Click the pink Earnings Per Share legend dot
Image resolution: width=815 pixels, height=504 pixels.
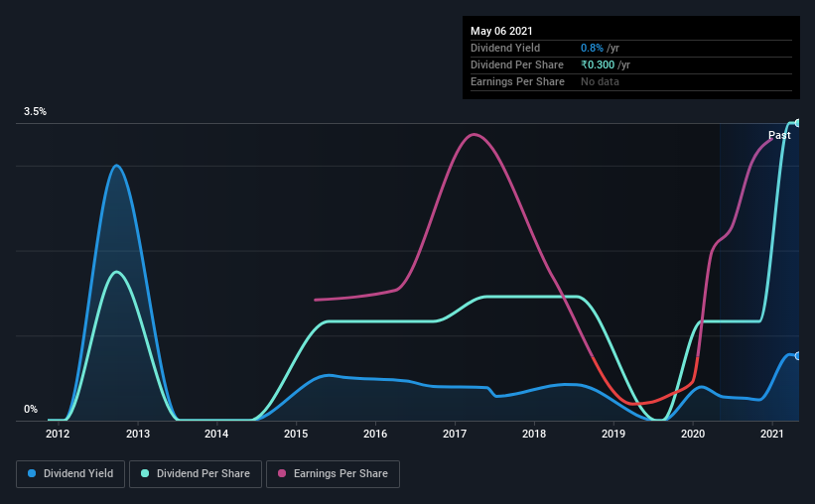[x=282, y=473]
